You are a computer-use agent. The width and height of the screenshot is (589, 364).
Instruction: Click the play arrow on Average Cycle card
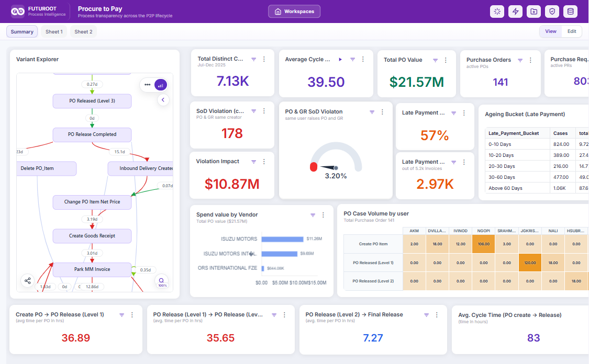pos(340,59)
